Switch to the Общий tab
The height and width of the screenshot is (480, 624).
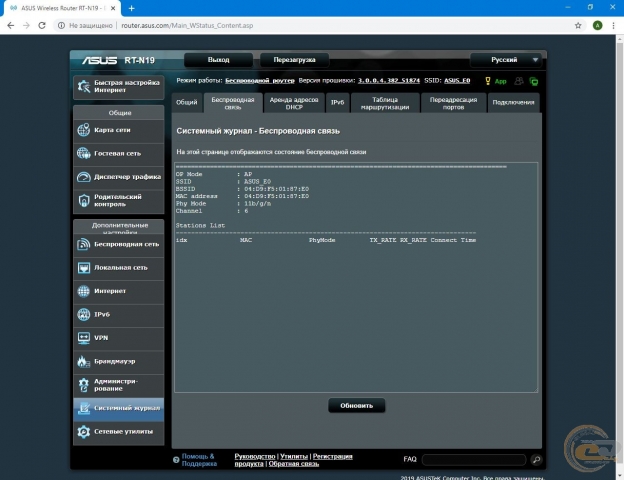click(x=186, y=102)
